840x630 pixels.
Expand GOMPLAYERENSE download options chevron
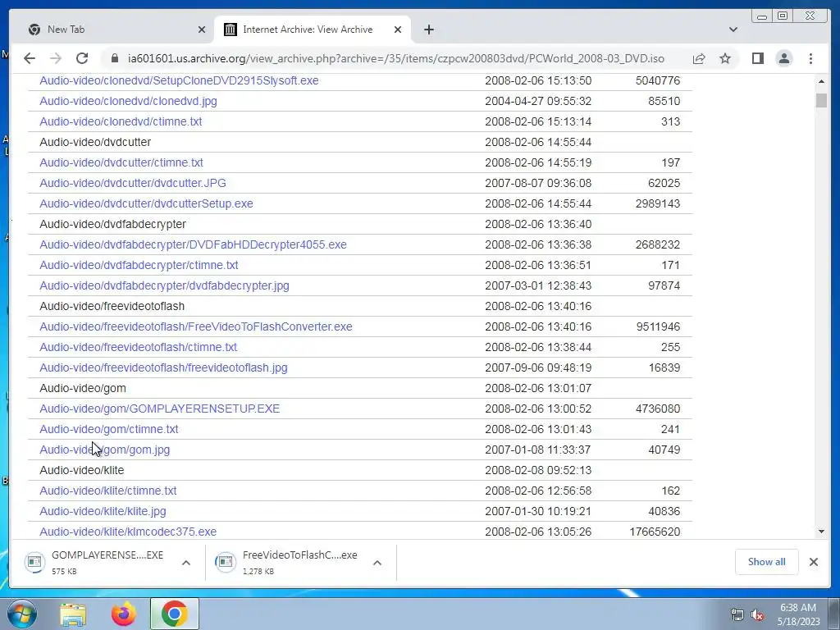point(186,563)
